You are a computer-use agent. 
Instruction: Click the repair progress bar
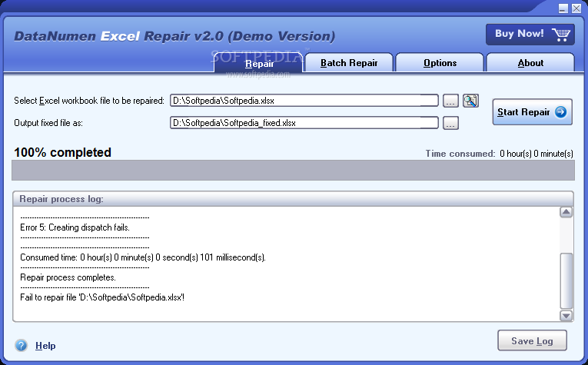(x=294, y=170)
